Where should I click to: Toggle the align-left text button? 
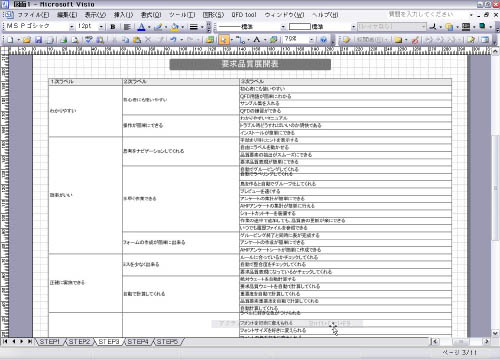pos(127,27)
